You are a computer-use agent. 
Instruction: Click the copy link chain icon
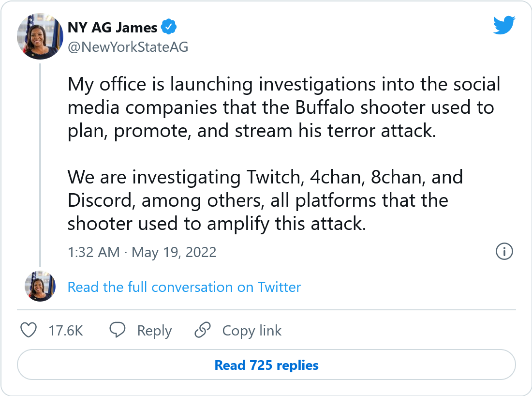pyautogui.click(x=202, y=331)
